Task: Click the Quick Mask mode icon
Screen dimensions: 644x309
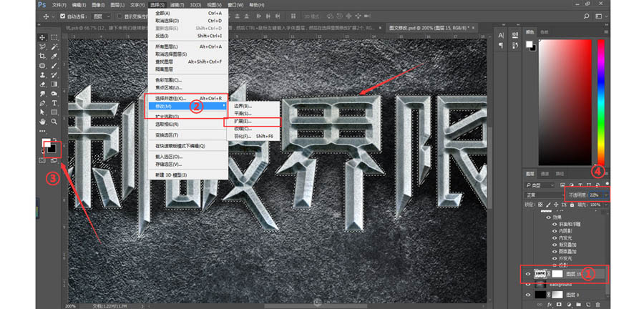Action: click(42, 160)
